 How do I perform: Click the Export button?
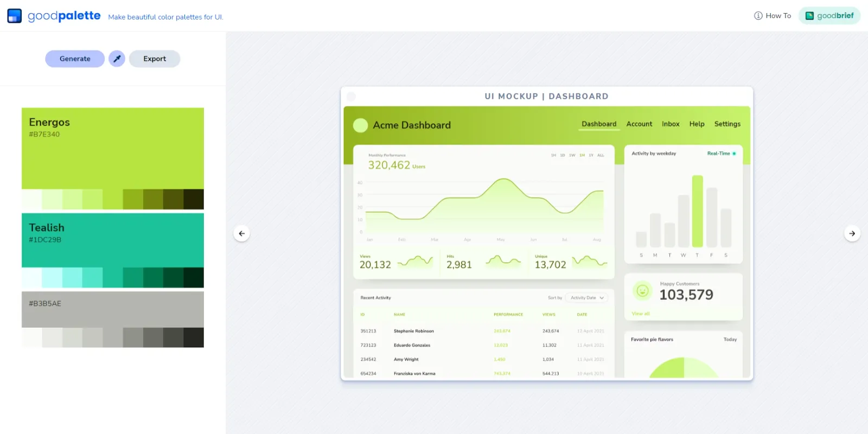click(x=155, y=59)
